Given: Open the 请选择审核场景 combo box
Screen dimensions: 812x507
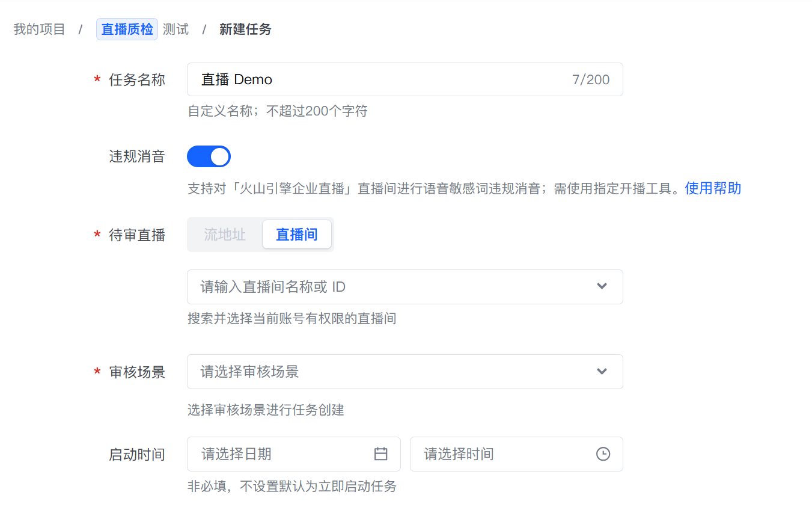Looking at the screenshot, I should pyautogui.click(x=404, y=372).
